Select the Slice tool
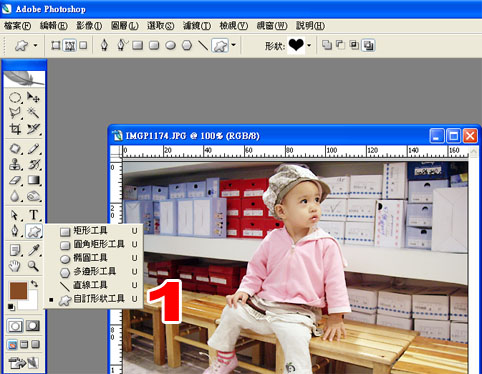The image size is (482, 374). point(33,129)
